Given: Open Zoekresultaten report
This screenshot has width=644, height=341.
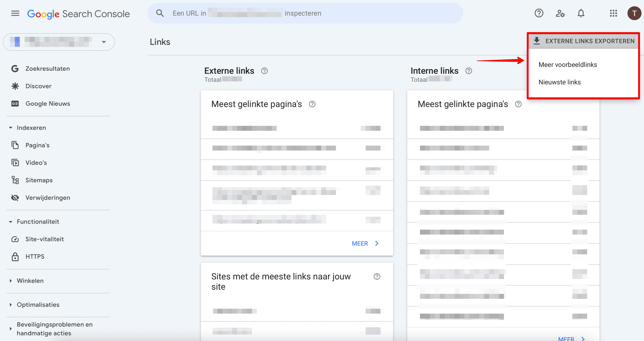Looking at the screenshot, I should click(x=48, y=69).
